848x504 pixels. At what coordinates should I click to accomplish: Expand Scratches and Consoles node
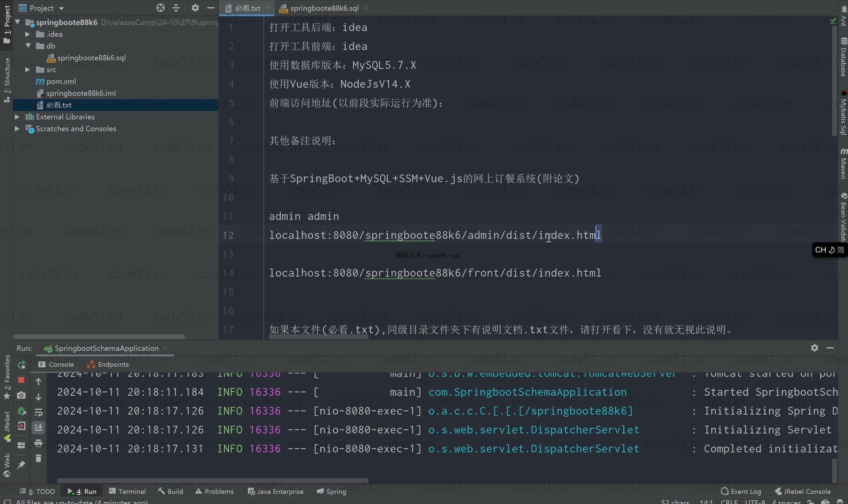click(x=17, y=129)
